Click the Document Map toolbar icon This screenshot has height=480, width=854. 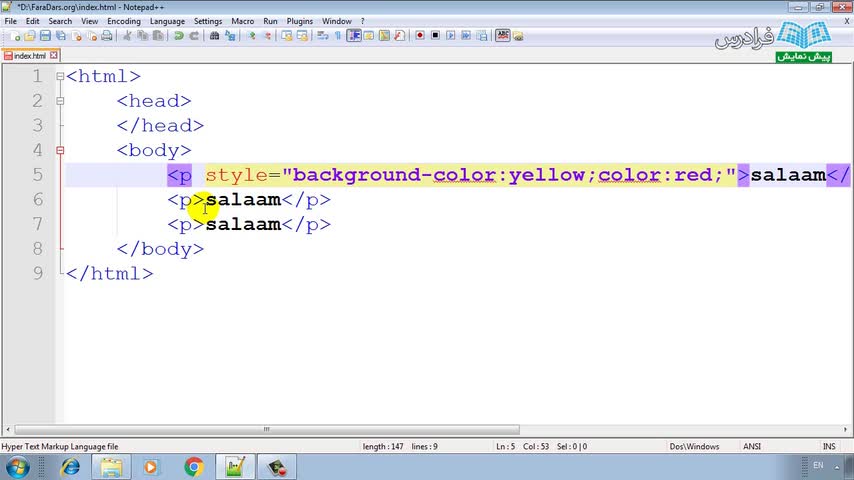[x=384, y=36]
